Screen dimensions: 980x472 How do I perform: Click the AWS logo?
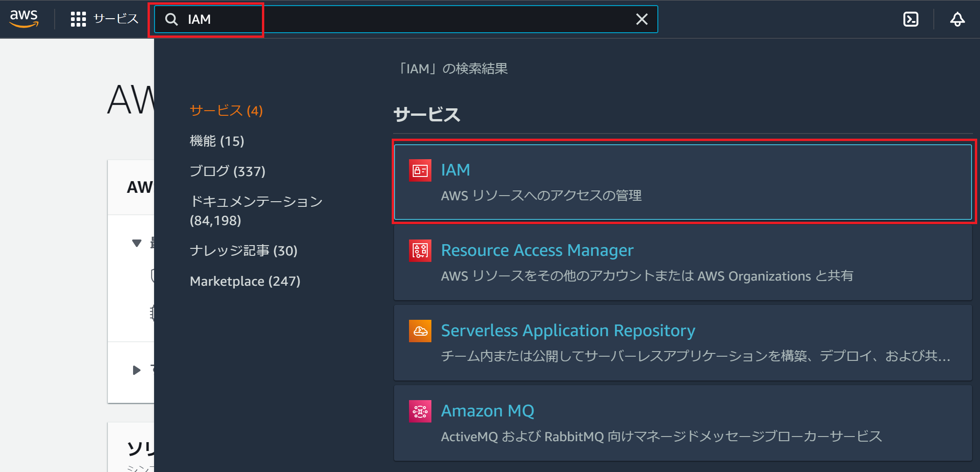[x=23, y=19]
